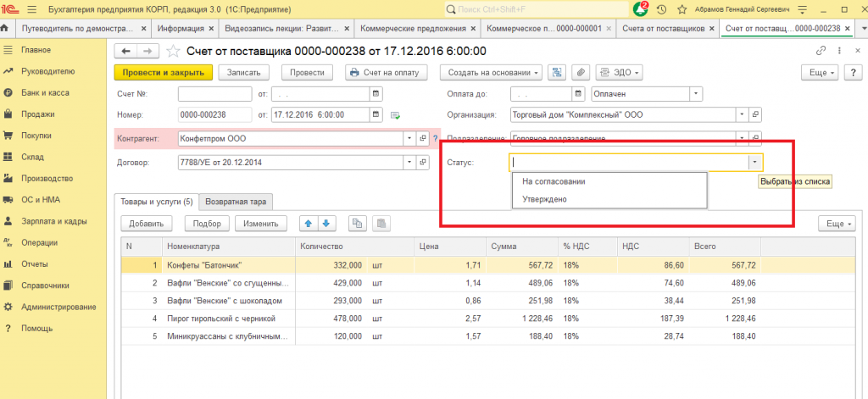This screenshot has width=868, height=399.
Task: Close the Информация tab
Action: [x=211, y=28]
